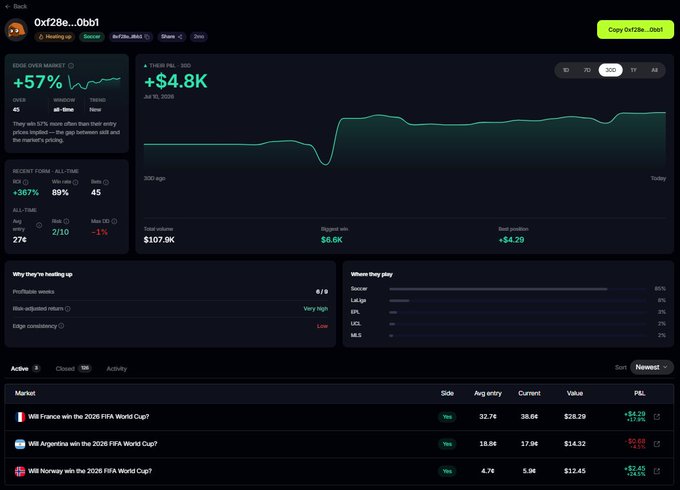The image size is (680, 490).
Task: Click the Yes badge in Norway row
Action: coord(447,471)
